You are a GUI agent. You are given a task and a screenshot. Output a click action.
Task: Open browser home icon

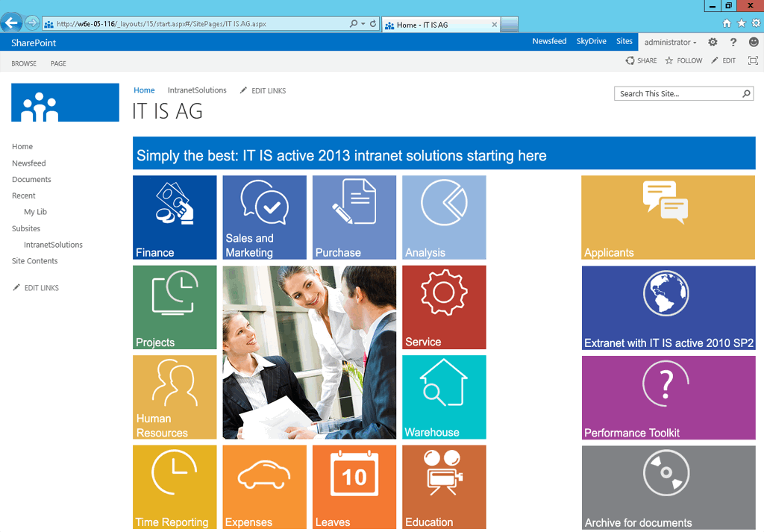[x=727, y=23]
